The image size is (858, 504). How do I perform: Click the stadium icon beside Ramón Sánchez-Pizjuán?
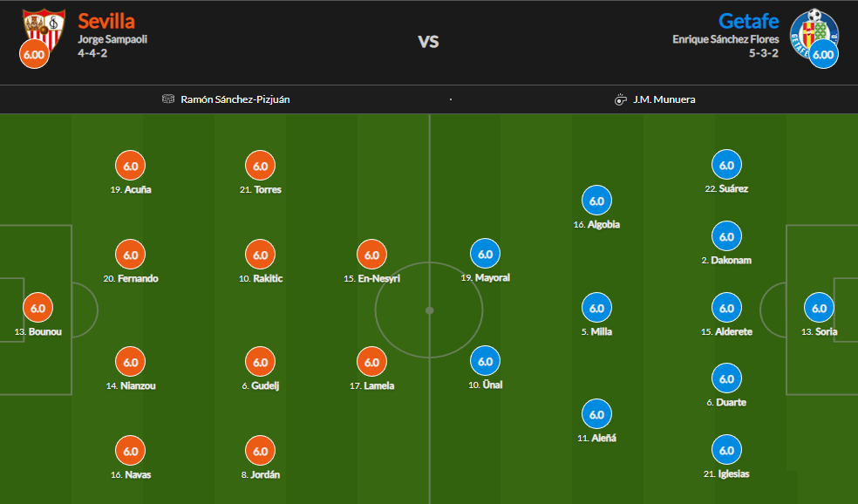pyautogui.click(x=168, y=99)
